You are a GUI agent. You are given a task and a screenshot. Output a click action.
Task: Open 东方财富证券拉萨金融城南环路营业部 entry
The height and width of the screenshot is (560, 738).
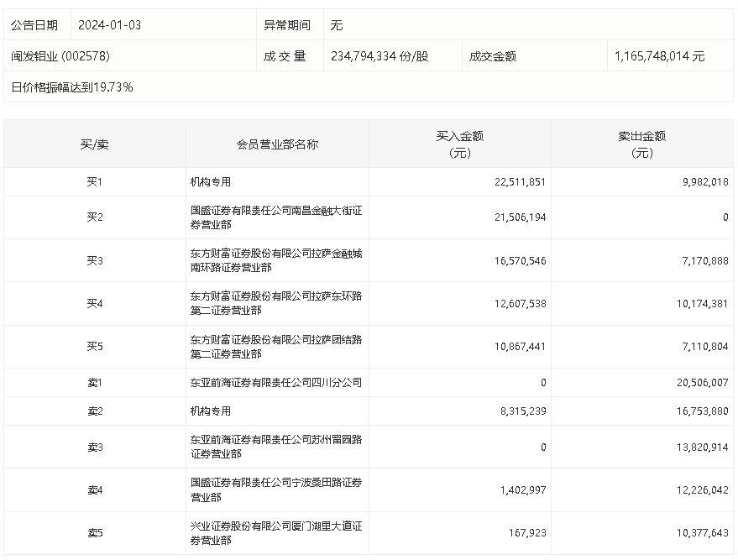point(275,260)
